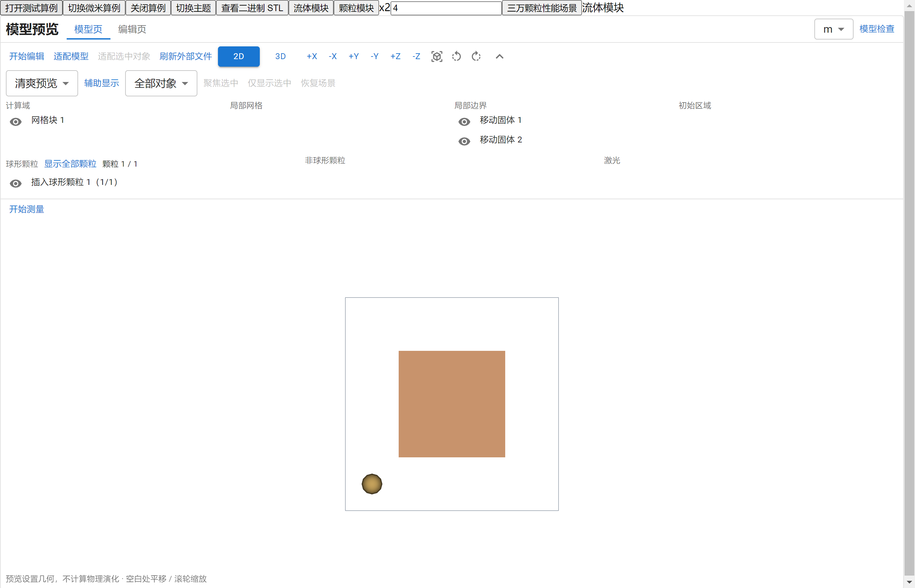Image resolution: width=915 pixels, height=588 pixels.
Task: Click the 切换主题 button
Action: [193, 8]
